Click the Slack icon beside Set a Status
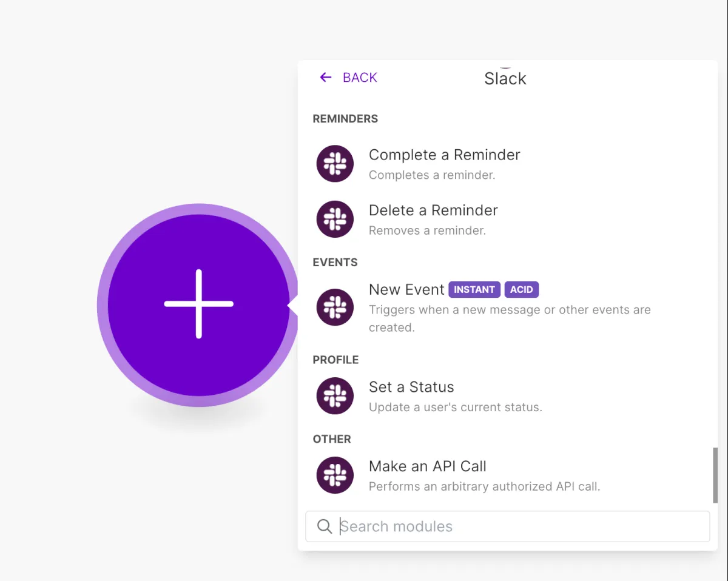This screenshot has width=728, height=581. tap(335, 396)
